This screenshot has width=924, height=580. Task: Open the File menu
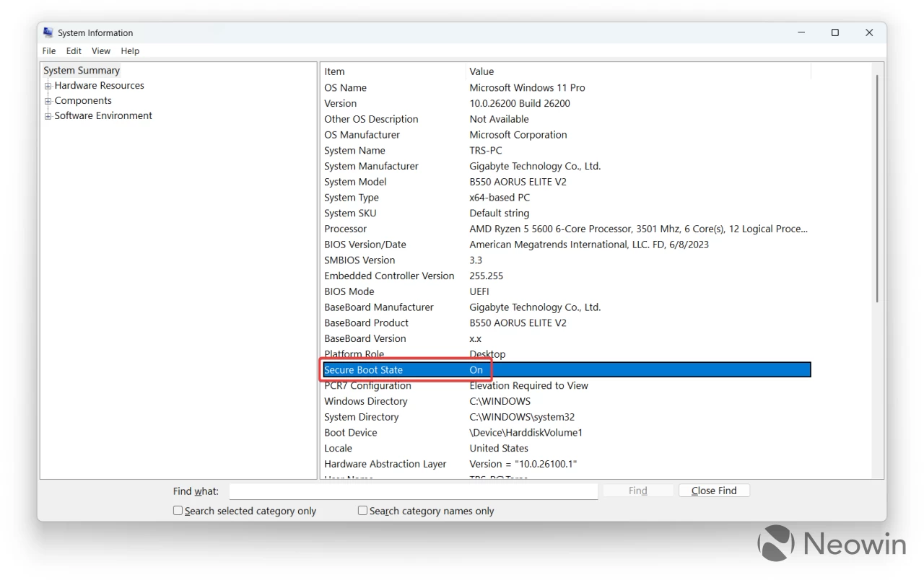tap(48, 50)
